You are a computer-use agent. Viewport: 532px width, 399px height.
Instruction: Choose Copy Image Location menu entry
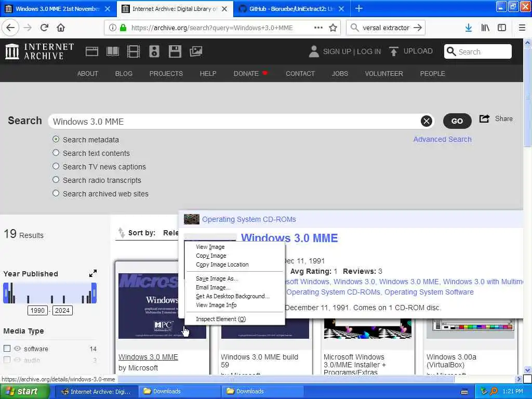point(222,264)
